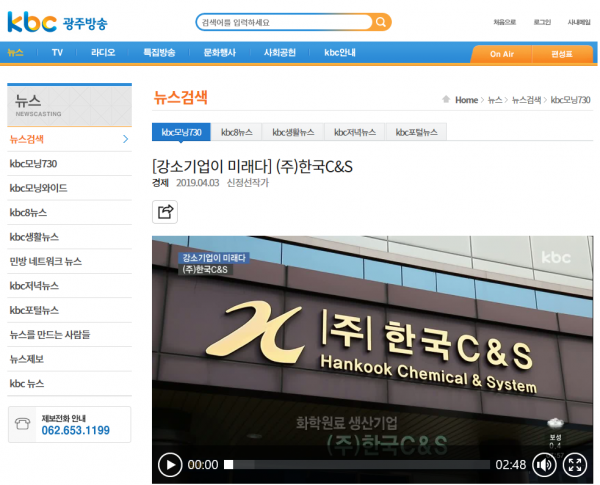Click the video progress bar

click(x=357, y=465)
